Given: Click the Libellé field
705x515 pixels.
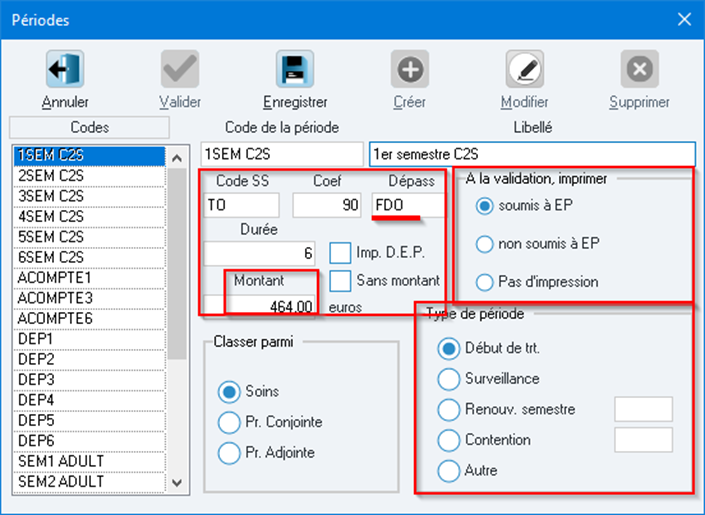Looking at the screenshot, I should point(532,154).
